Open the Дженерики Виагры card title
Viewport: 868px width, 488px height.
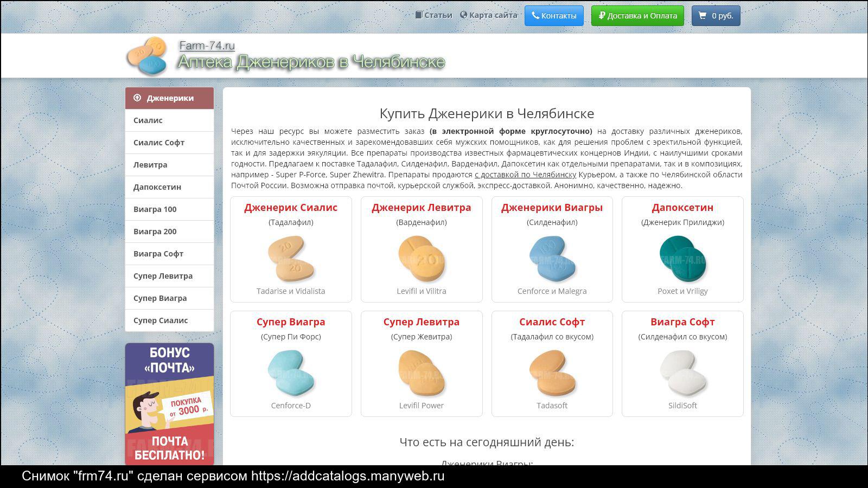coord(552,208)
